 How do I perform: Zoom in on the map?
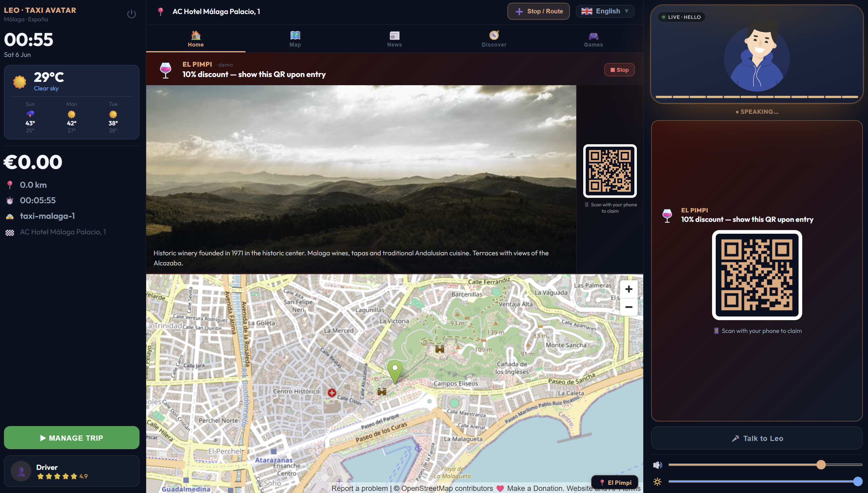click(629, 289)
